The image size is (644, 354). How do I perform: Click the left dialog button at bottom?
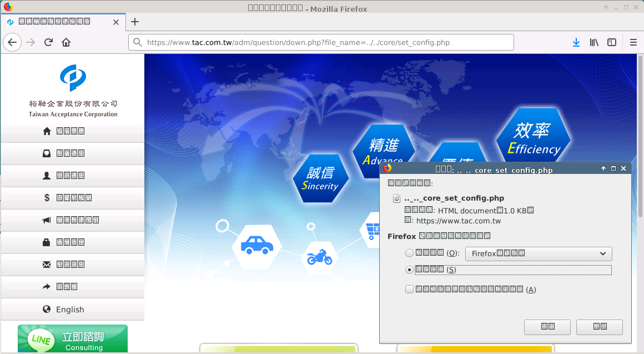(547, 327)
